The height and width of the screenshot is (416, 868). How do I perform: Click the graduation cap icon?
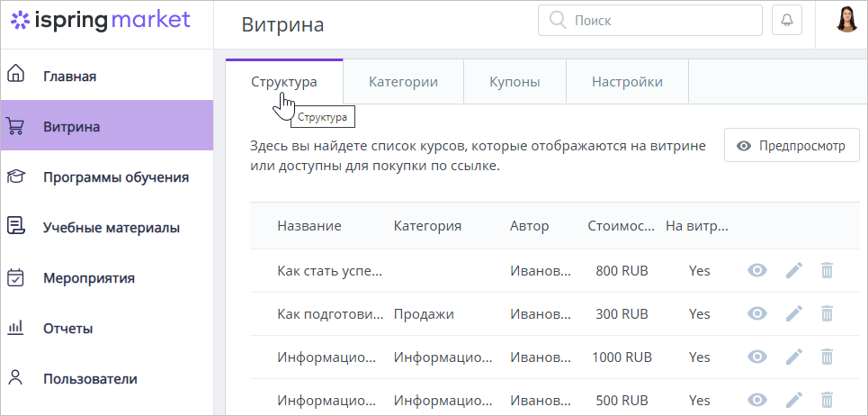tap(15, 176)
